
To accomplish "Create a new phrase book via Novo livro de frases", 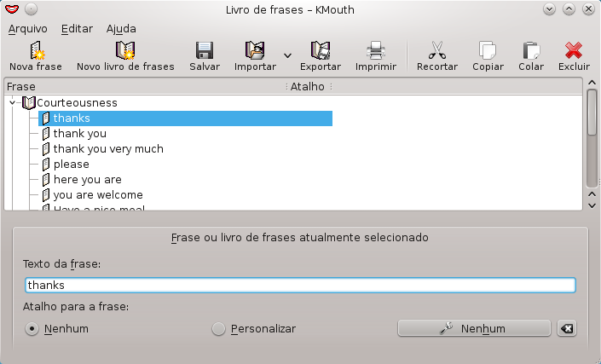I will [125, 51].
